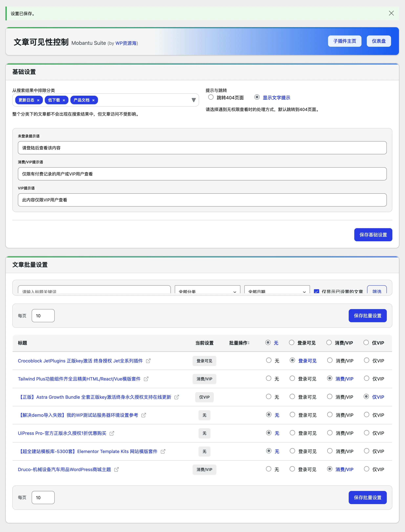Click the "子插件主页" navigation button
405x532 pixels.
coord(344,41)
